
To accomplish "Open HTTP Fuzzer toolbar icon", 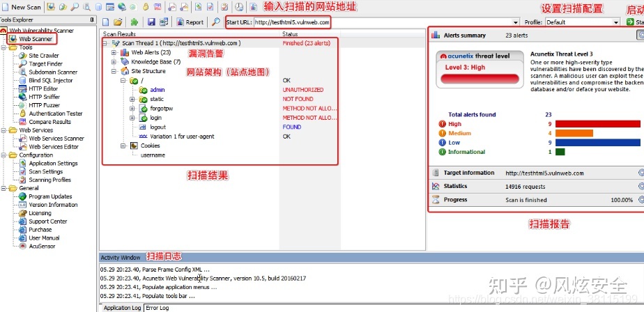I will [x=134, y=6].
